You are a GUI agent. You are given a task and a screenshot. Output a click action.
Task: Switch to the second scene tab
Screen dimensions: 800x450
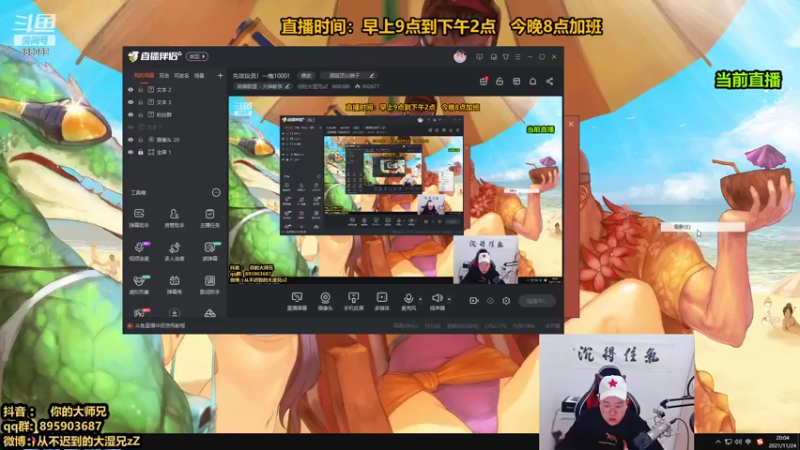click(x=164, y=76)
